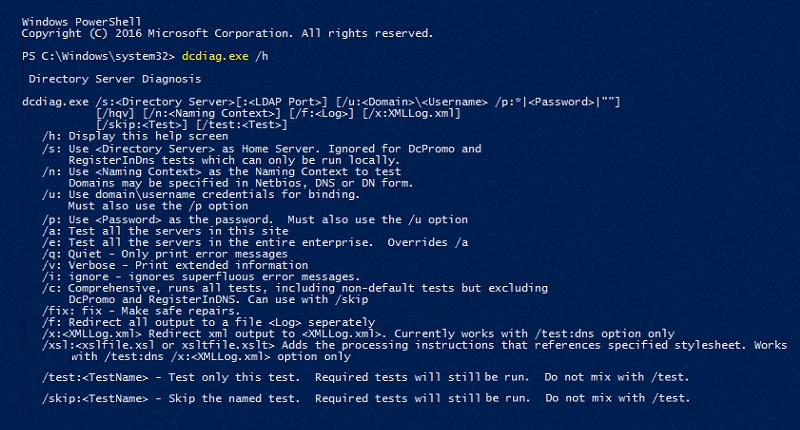Click the /h: Display this help screen line
The height and width of the screenshot is (430, 800).
[135, 136]
